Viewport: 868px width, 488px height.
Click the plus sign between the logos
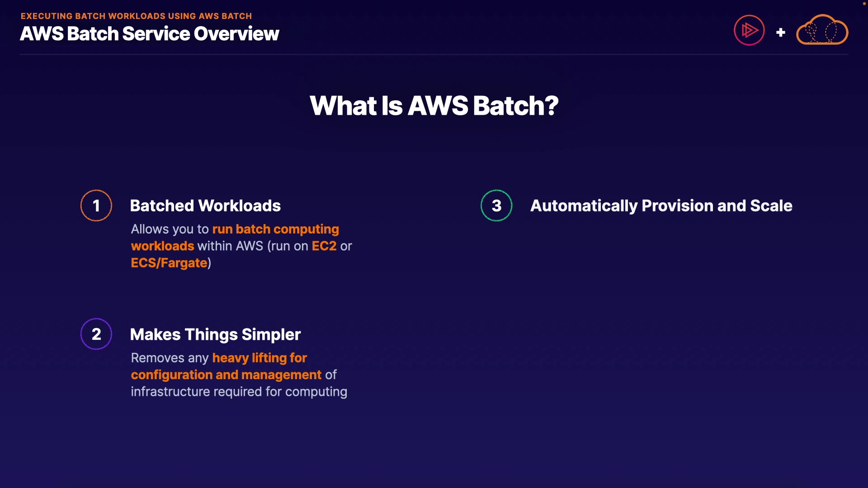coord(780,33)
